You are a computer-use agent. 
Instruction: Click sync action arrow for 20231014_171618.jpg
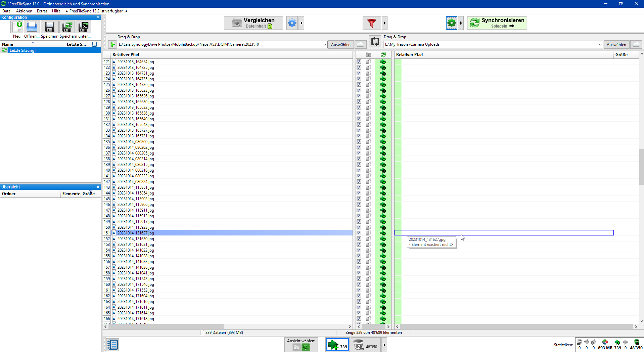(383, 319)
